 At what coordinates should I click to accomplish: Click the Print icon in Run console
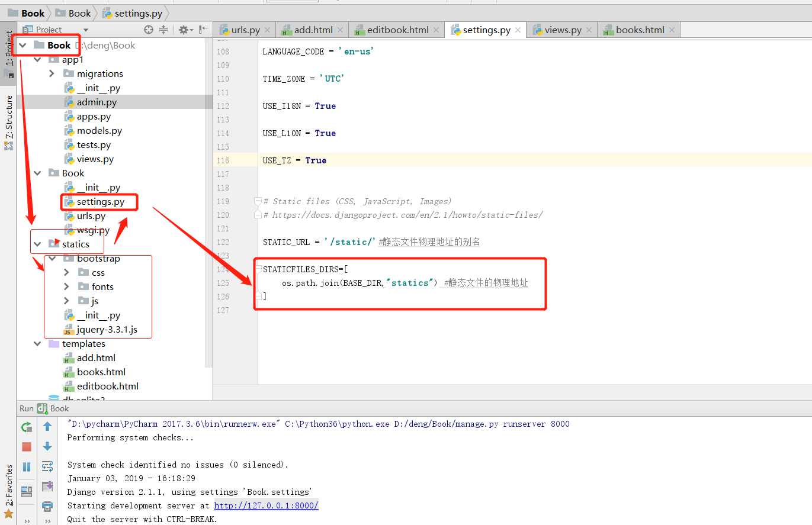coord(47,507)
